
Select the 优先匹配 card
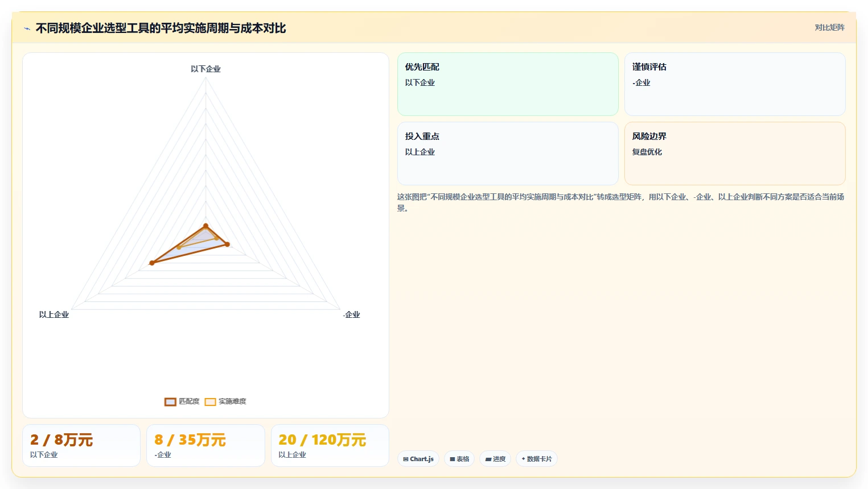coord(508,84)
